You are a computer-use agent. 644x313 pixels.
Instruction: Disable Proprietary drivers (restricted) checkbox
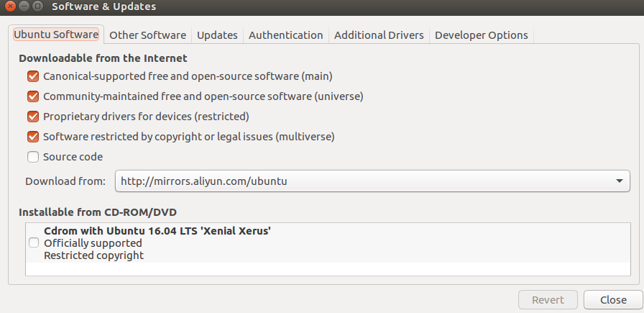coord(33,117)
